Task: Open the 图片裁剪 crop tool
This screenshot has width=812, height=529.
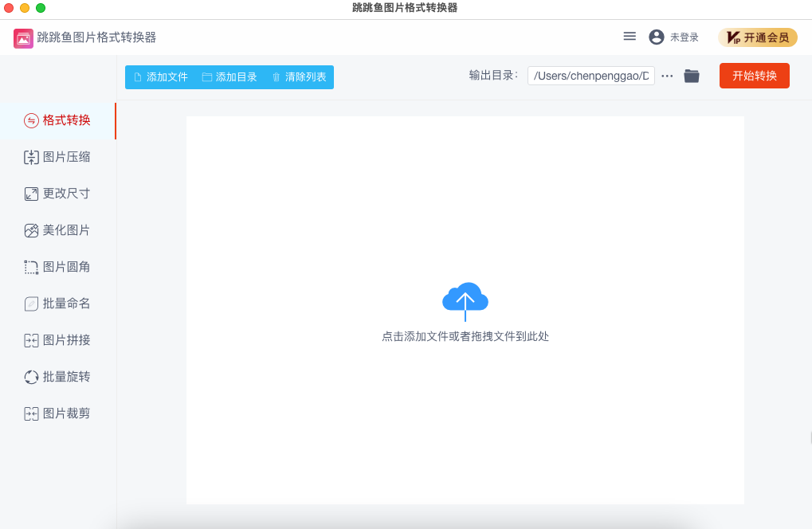Action: click(57, 413)
